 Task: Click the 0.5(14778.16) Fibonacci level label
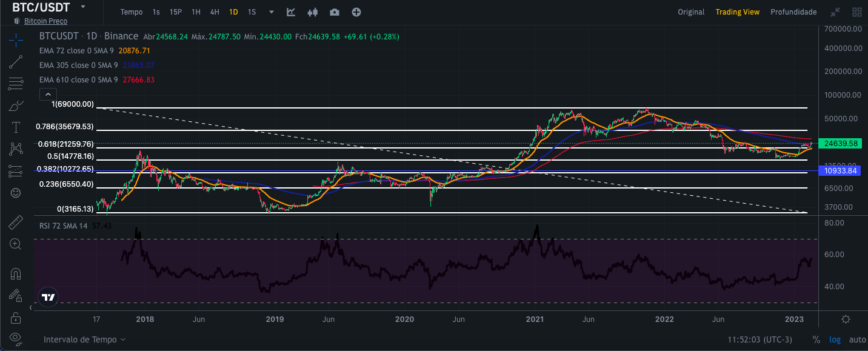pos(71,156)
